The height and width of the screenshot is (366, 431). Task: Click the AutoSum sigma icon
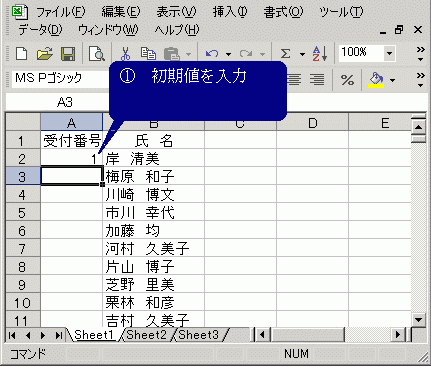tap(285, 53)
